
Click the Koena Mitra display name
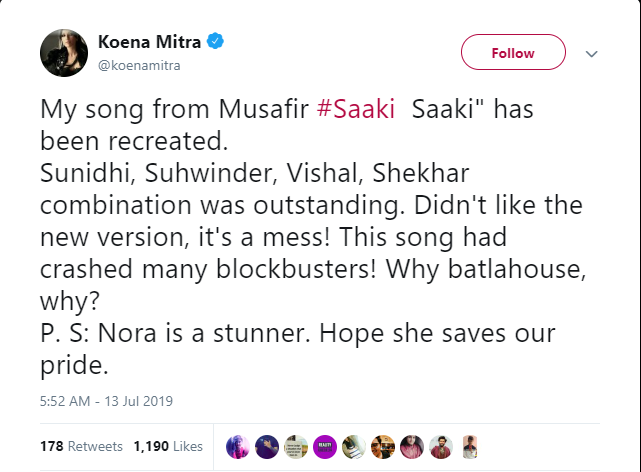(149, 43)
